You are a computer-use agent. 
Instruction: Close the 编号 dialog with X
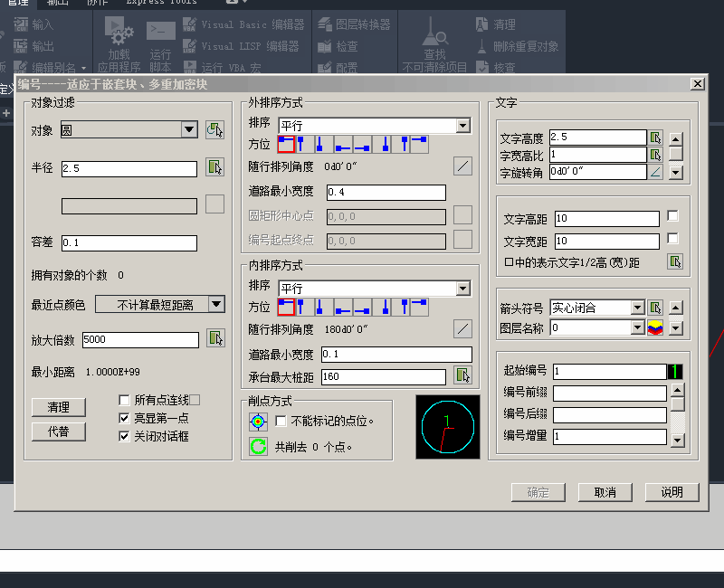(x=697, y=83)
